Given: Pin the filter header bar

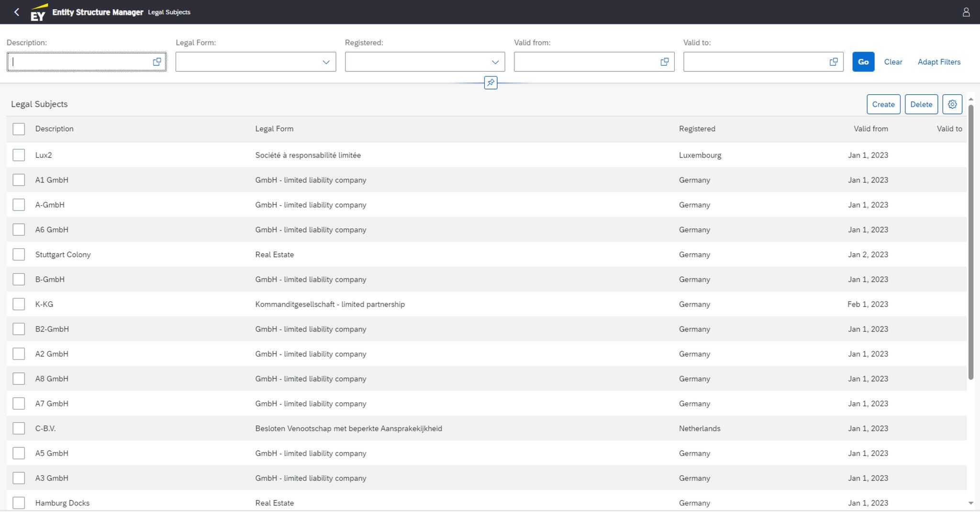Looking at the screenshot, I should pos(490,83).
